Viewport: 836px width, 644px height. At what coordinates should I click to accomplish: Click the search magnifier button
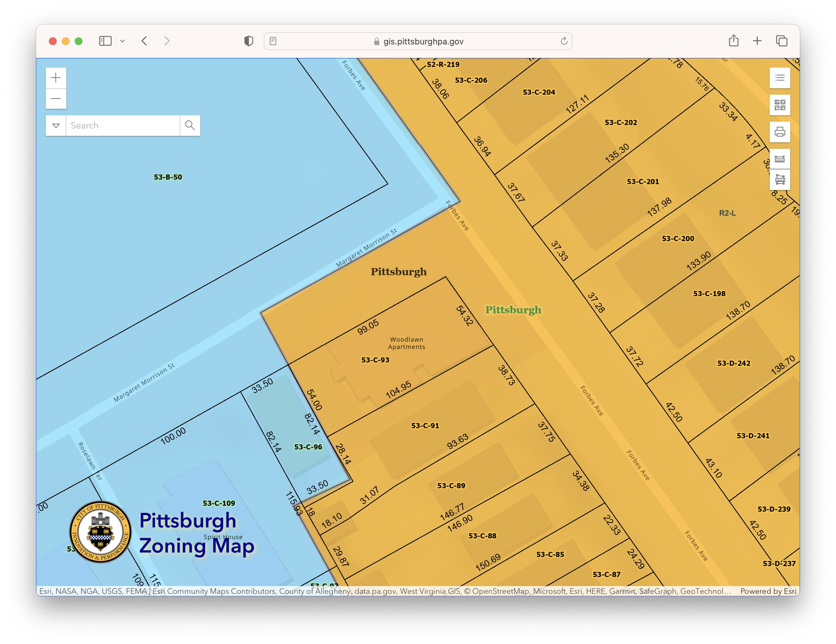click(x=190, y=125)
